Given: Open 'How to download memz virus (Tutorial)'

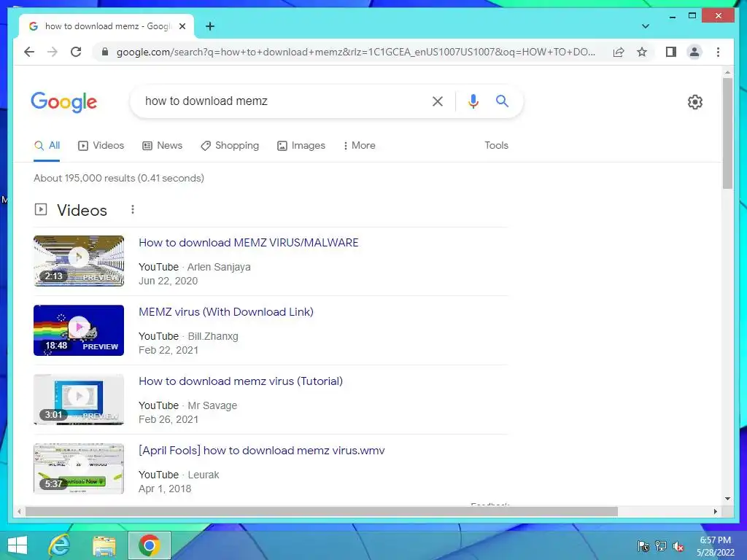Looking at the screenshot, I should [x=241, y=381].
